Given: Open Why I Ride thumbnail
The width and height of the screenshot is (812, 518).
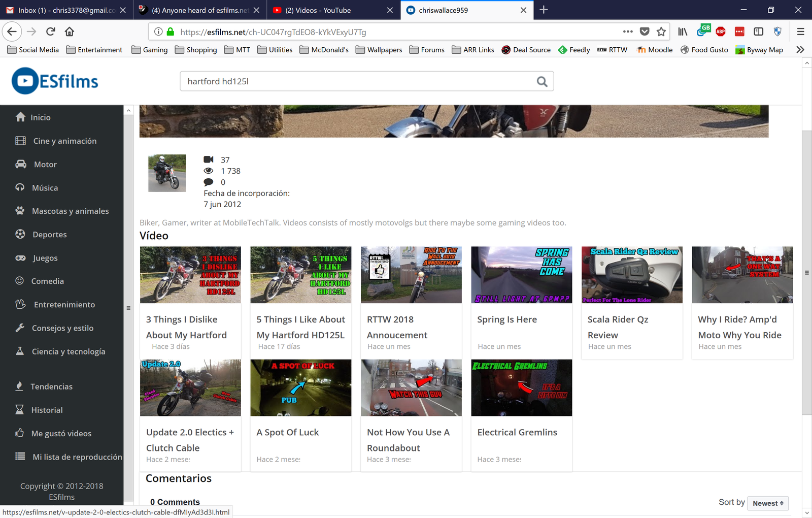Looking at the screenshot, I should click(742, 275).
